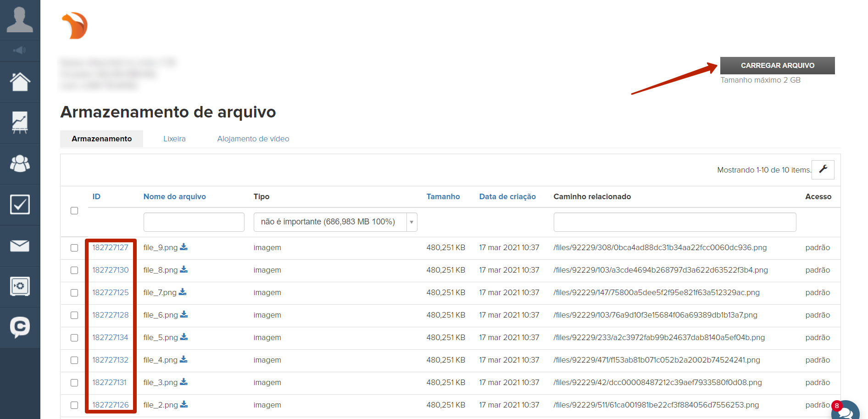Switch to the Lixeira tab

pyautogui.click(x=174, y=139)
